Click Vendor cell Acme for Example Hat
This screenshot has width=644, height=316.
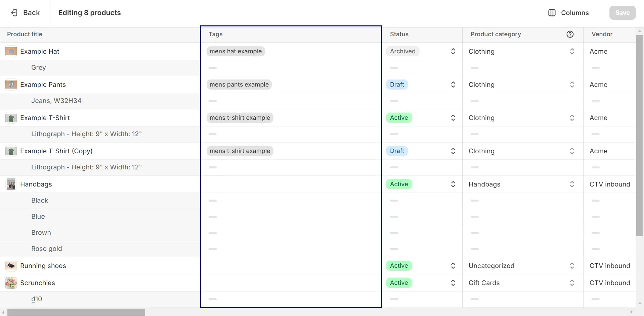point(598,51)
